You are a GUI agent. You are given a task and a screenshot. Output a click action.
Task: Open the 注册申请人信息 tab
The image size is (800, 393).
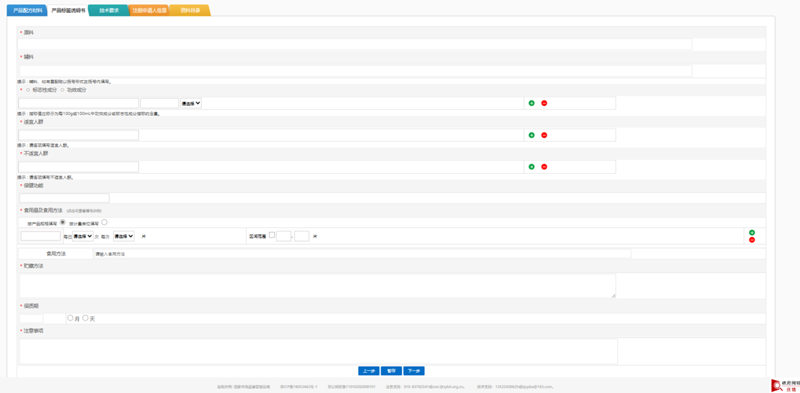pyautogui.click(x=149, y=10)
